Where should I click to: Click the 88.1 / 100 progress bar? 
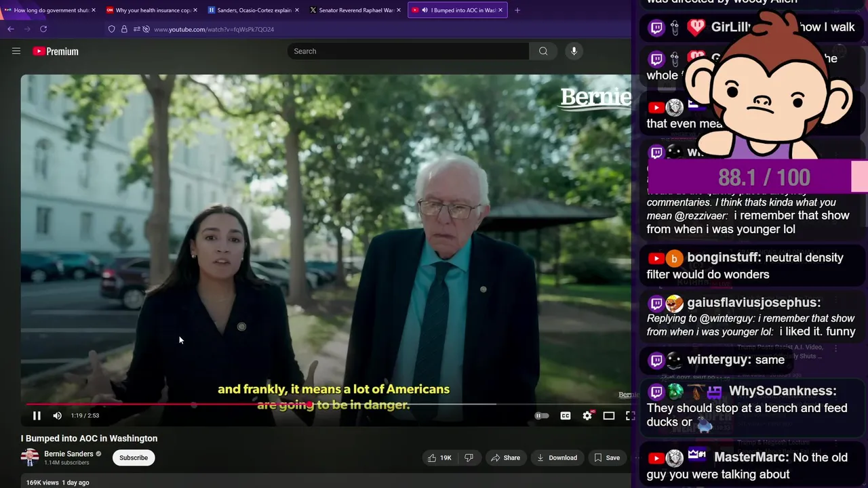[757, 177]
